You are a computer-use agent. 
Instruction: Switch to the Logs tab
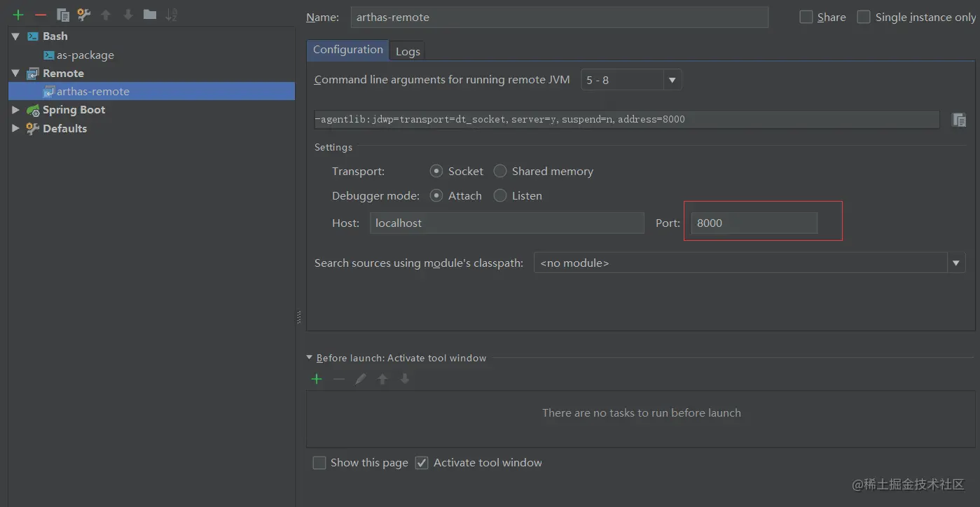click(408, 51)
